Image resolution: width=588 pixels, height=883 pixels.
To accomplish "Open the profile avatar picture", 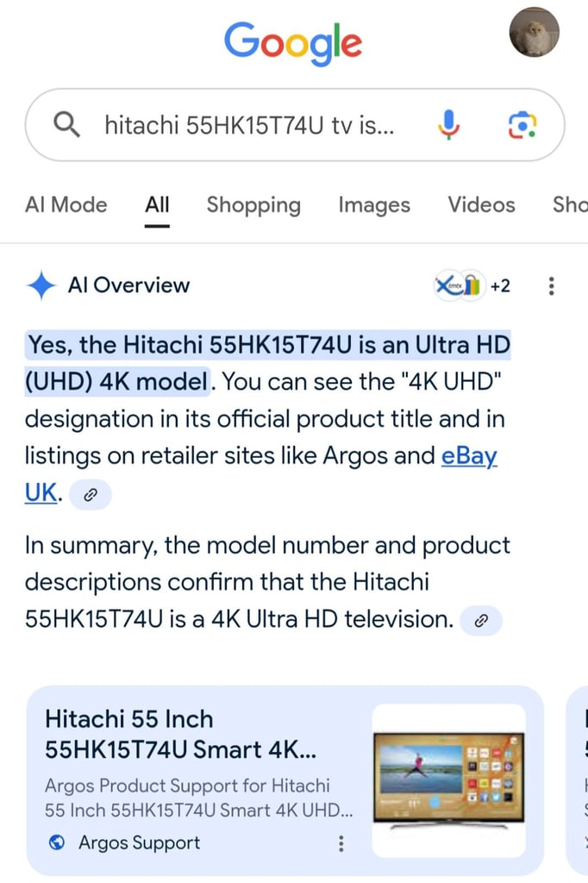I will pos(534,32).
